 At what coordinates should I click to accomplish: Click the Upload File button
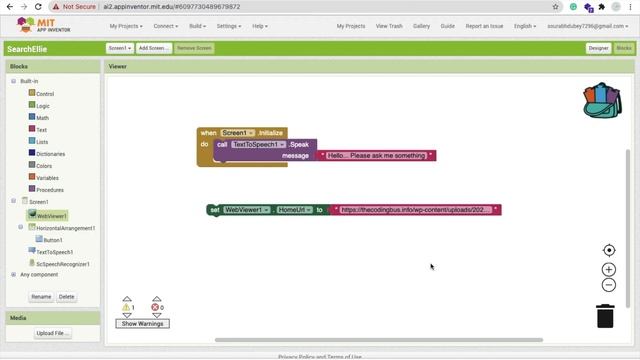tap(53, 333)
